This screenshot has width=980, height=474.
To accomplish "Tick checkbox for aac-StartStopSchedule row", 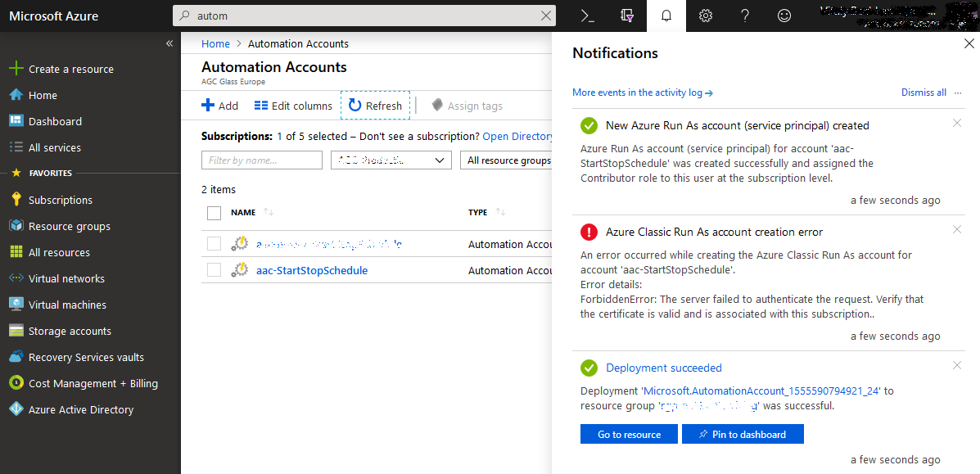I will [214, 270].
